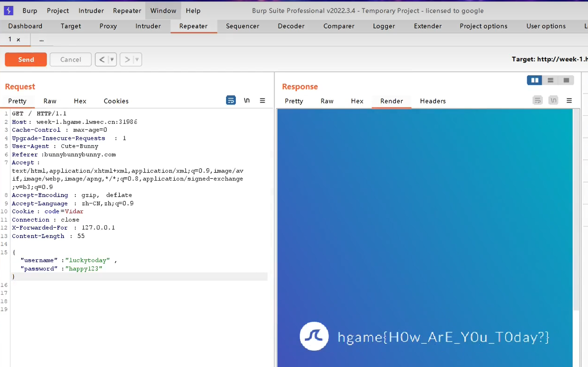Click the Host header line in request
The height and width of the screenshot is (367, 588).
click(x=75, y=122)
